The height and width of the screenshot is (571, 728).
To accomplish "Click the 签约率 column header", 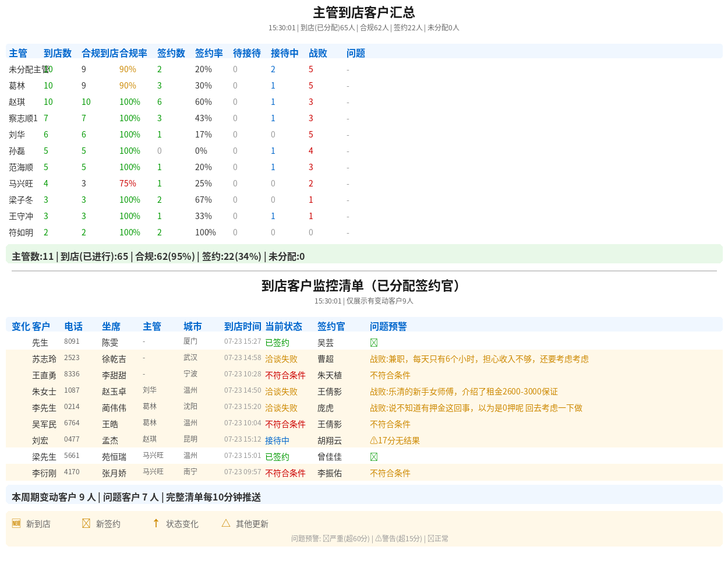I will (x=209, y=53).
